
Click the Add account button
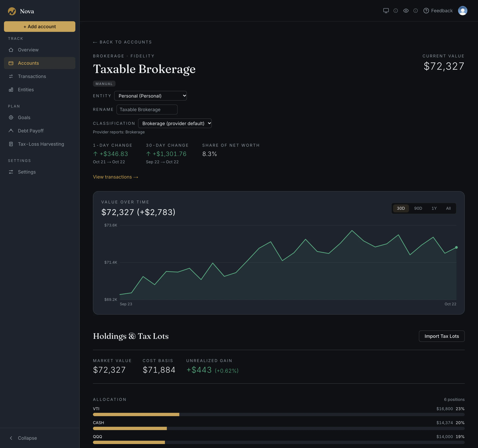(40, 26)
